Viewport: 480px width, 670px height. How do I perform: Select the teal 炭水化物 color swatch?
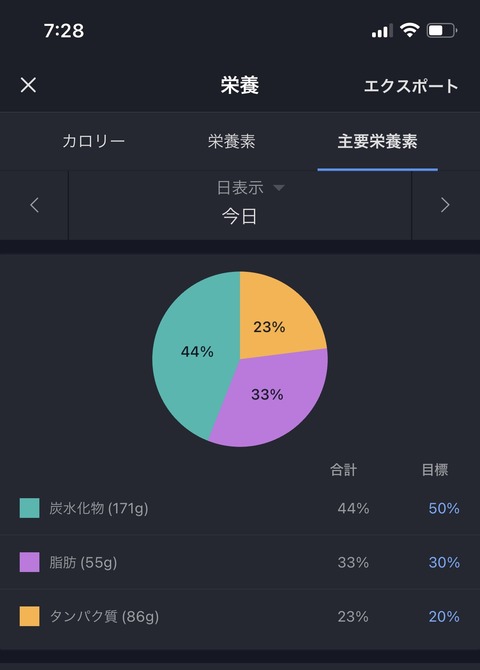(29, 508)
